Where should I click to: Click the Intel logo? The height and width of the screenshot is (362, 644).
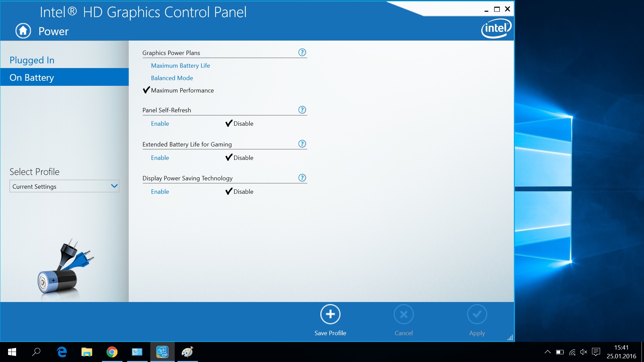[496, 28]
